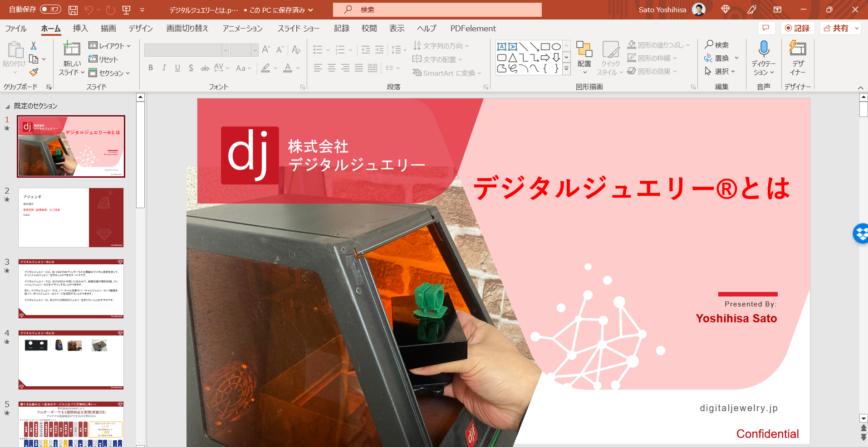Click Decrease indent level icon
Image resolution: width=868 pixels, height=447 pixels.
point(366,49)
